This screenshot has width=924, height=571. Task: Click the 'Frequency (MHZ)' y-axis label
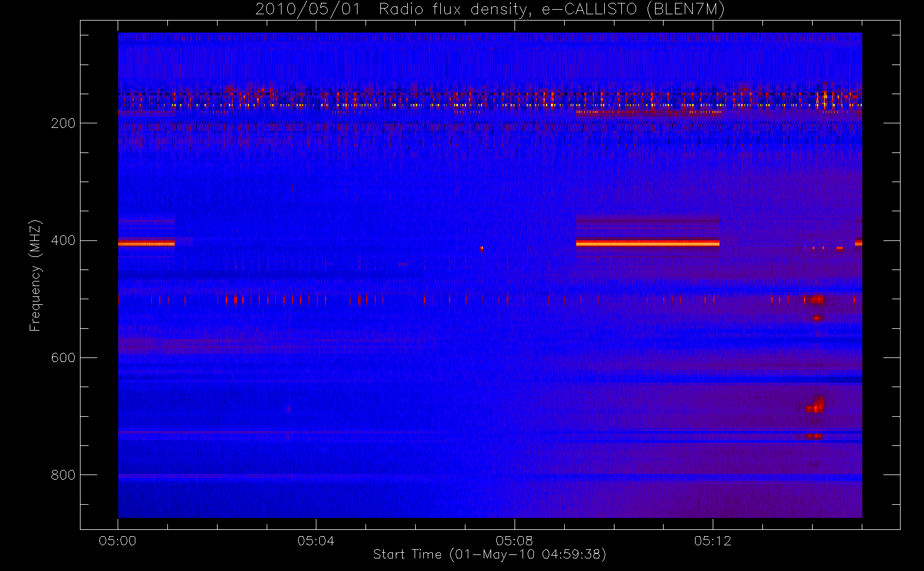tap(35, 275)
